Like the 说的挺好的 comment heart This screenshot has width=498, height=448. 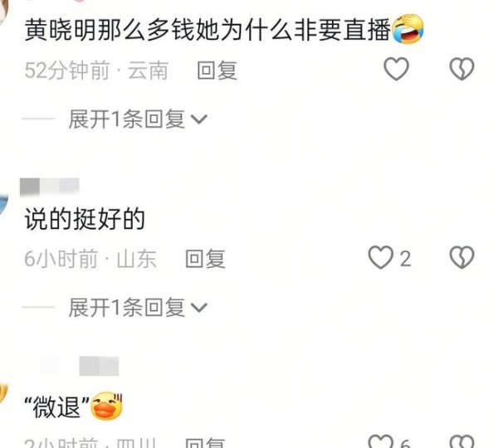[380, 257]
